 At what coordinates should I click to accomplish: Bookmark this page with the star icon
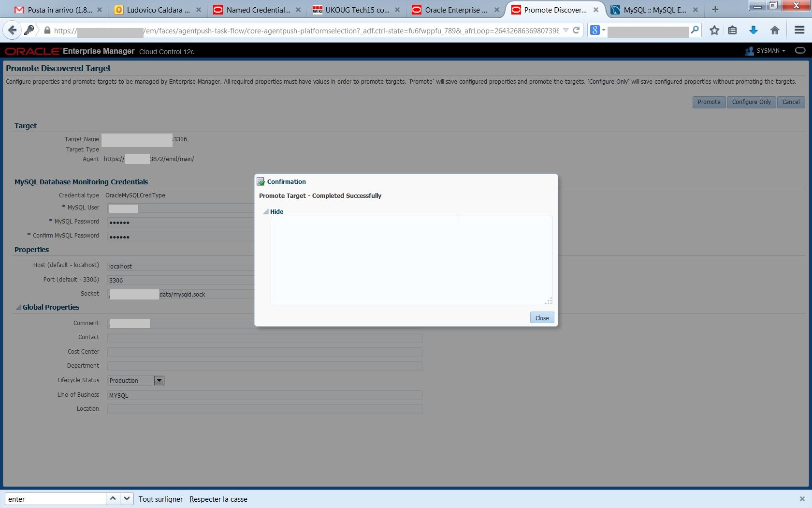pos(714,30)
